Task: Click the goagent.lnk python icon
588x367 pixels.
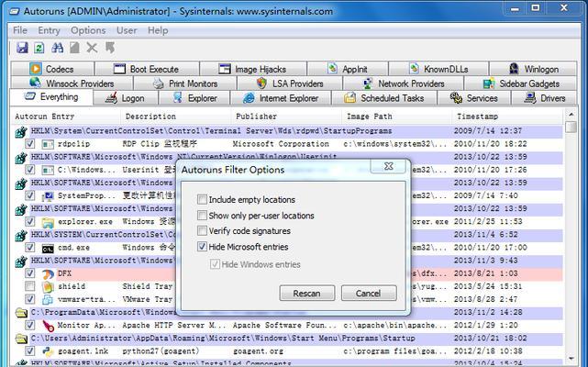Action: click(x=48, y=351)
